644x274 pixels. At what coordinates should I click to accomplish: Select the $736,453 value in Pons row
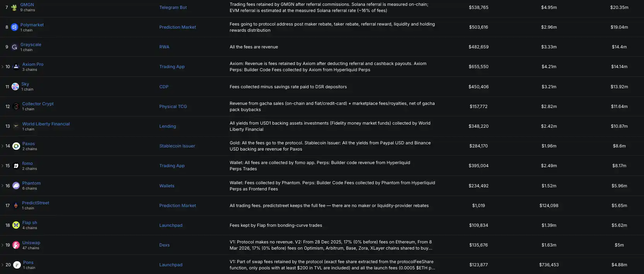549,265
